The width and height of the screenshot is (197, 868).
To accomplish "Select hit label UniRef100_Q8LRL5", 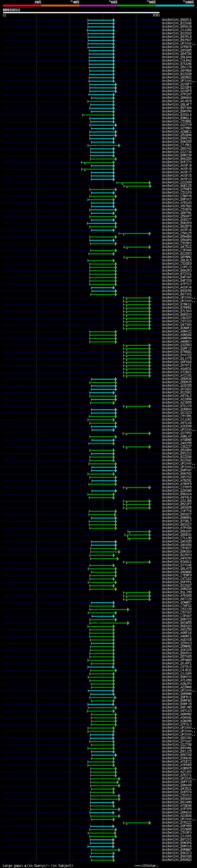I will tap(177, 260).
